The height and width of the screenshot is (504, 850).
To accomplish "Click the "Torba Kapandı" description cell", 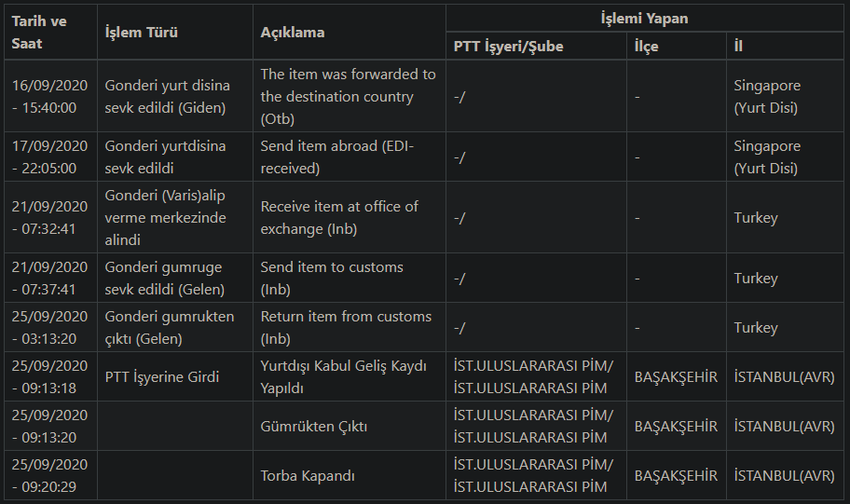I will [308, 475].
